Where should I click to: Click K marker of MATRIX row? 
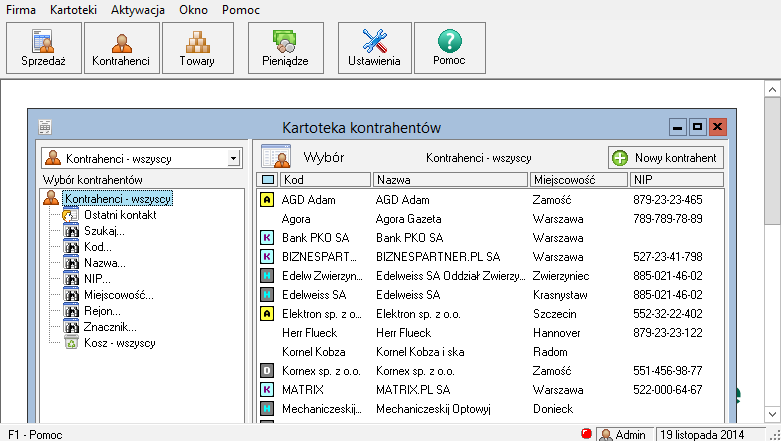pyautogui.click(x=267, y=390)
